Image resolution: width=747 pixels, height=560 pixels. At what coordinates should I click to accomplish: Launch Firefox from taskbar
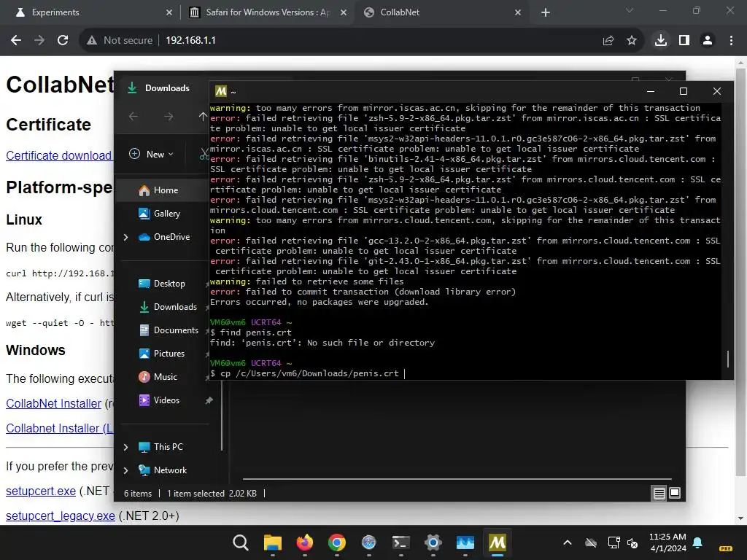305,542
